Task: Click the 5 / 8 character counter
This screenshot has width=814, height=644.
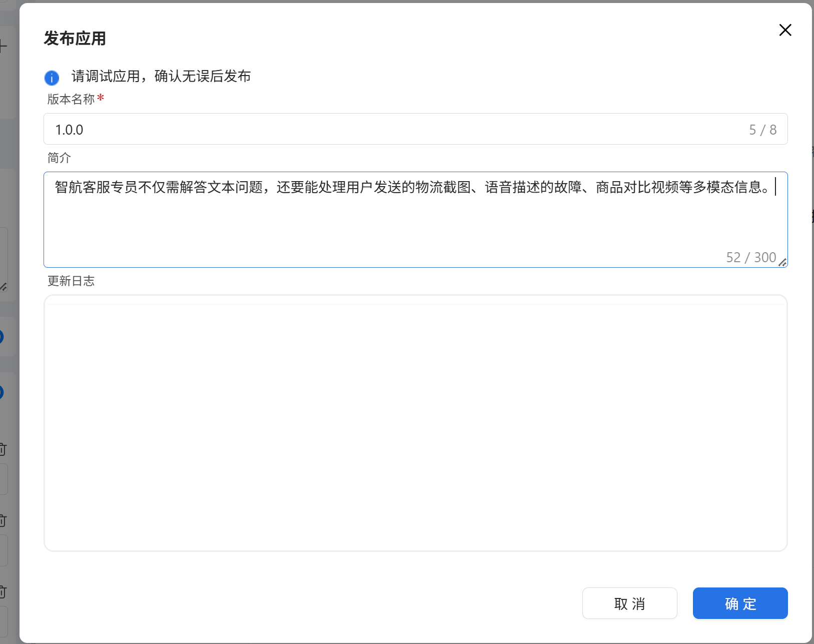Action: click(762, 129)
